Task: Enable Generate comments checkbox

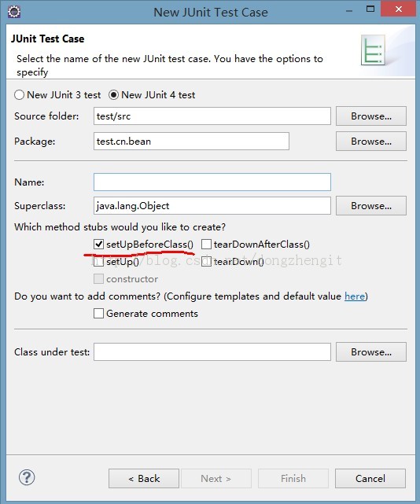Action: tap(98, 313)
